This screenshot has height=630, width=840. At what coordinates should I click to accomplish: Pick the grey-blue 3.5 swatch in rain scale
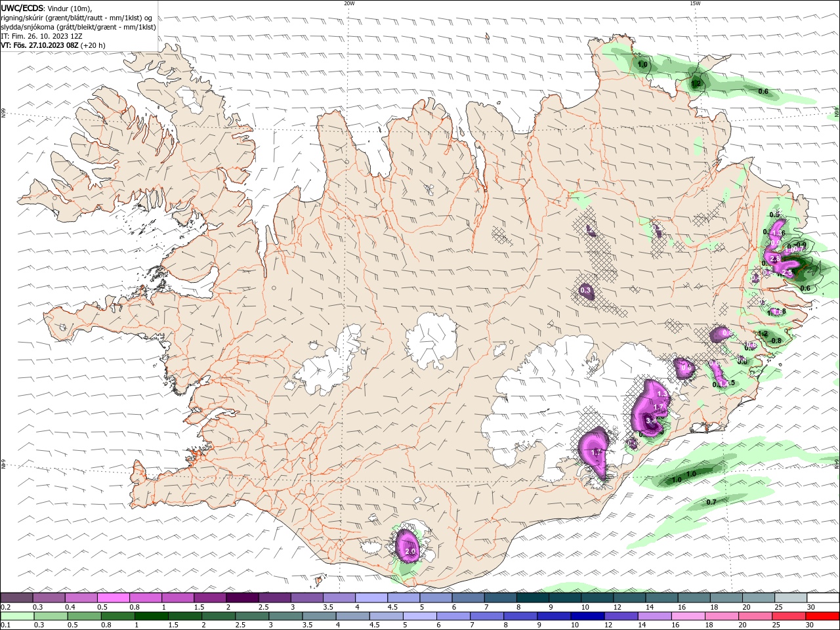pos(319,616)
